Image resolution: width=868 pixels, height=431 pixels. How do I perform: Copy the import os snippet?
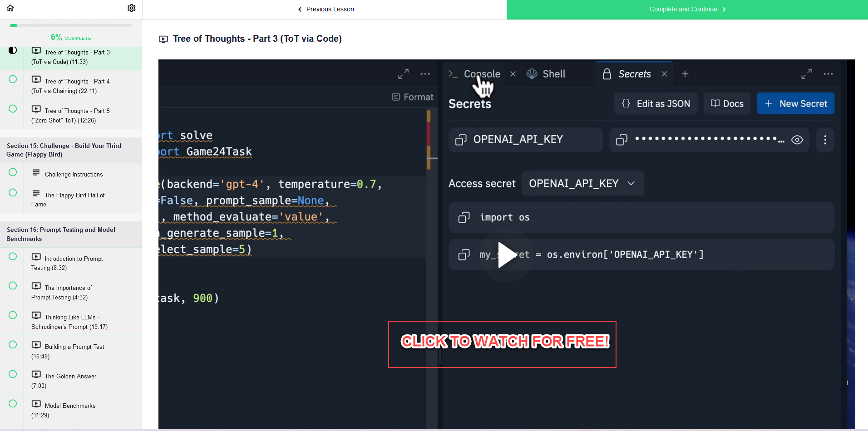pyautogui.click(x=464, y=218)
